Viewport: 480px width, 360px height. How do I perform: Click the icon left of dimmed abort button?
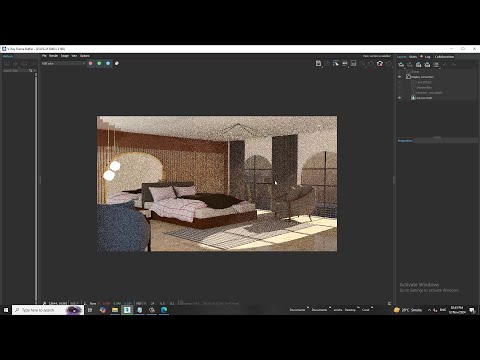353,63
